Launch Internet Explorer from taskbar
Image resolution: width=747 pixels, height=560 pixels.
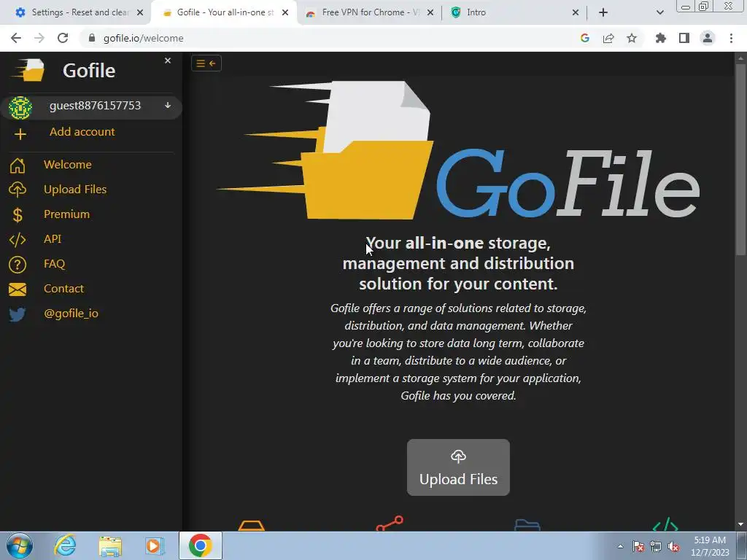coord(65,545)
